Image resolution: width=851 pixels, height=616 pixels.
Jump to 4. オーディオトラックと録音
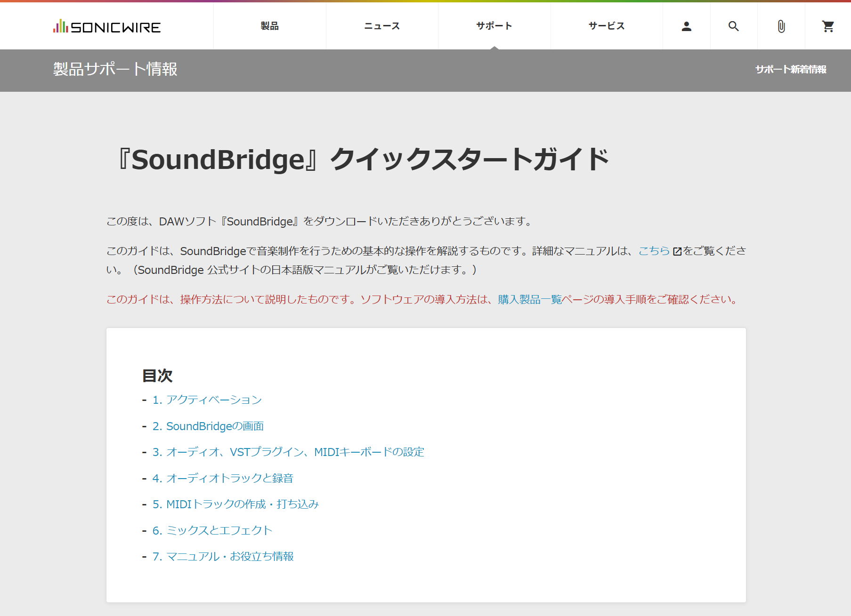[223, 478]
